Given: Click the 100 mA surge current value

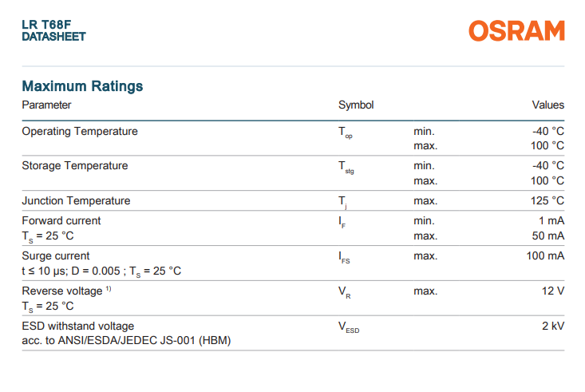Looking at the screenshot, I should [545, 256].
